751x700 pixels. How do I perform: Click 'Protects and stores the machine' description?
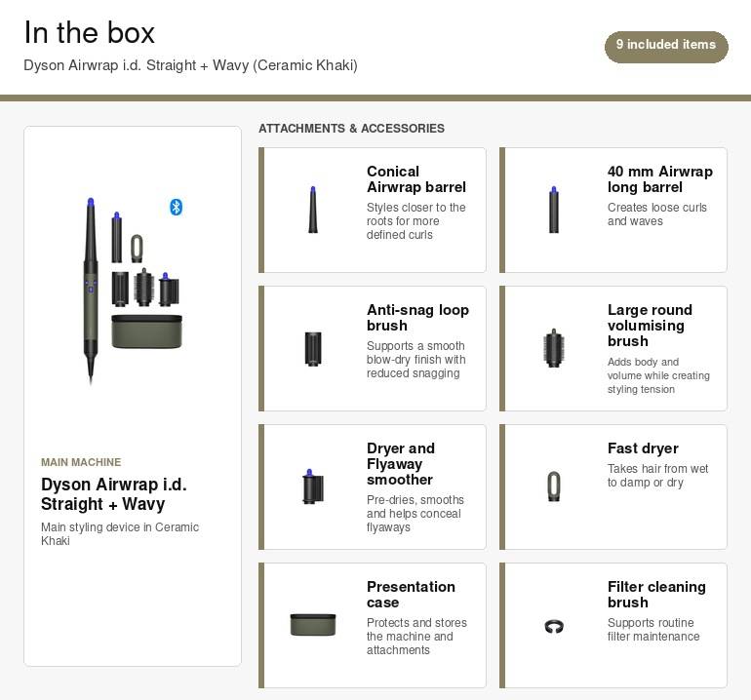416,637
